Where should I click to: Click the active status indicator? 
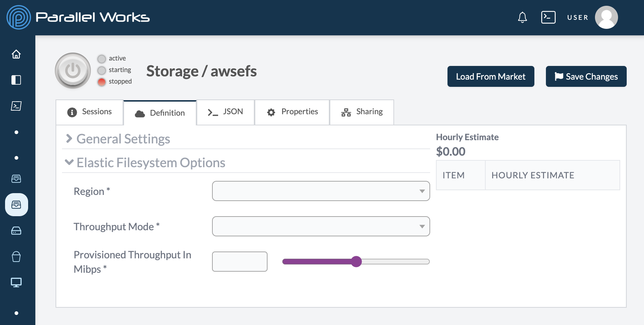[x=102, y=59]
